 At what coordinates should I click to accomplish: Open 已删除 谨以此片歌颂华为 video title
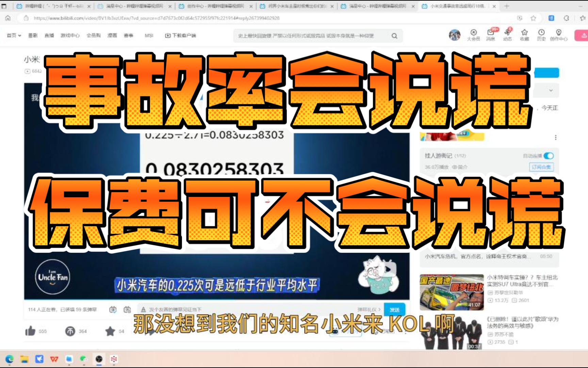(523, 322)
